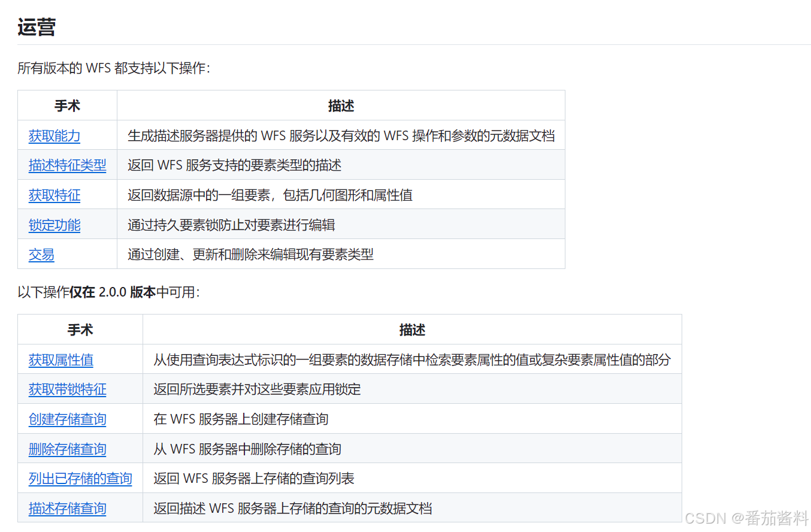Click the 运营 section heading

coord(37,27)
